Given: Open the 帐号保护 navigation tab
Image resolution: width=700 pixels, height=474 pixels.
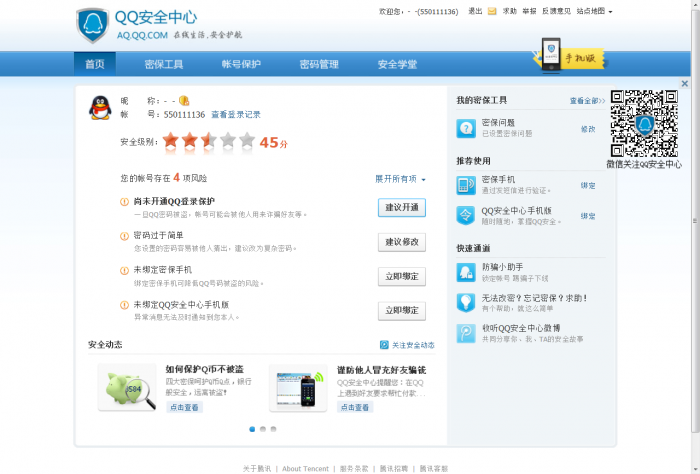Looking at the screenshot, I should pos(241,64).
